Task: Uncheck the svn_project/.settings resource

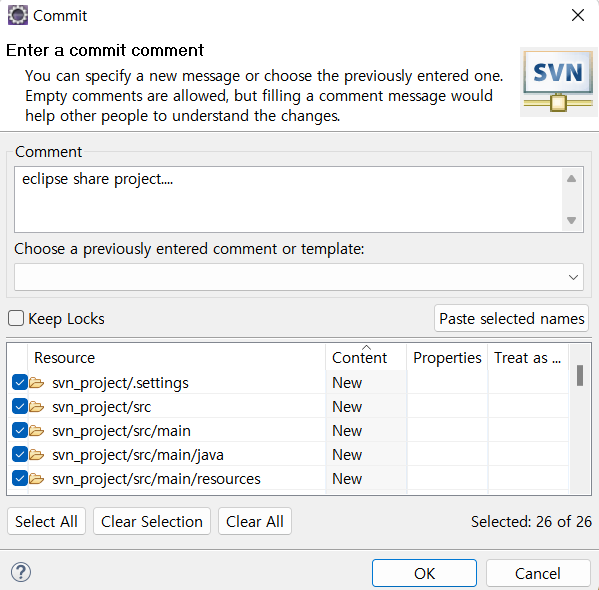Action: [19, 383]
